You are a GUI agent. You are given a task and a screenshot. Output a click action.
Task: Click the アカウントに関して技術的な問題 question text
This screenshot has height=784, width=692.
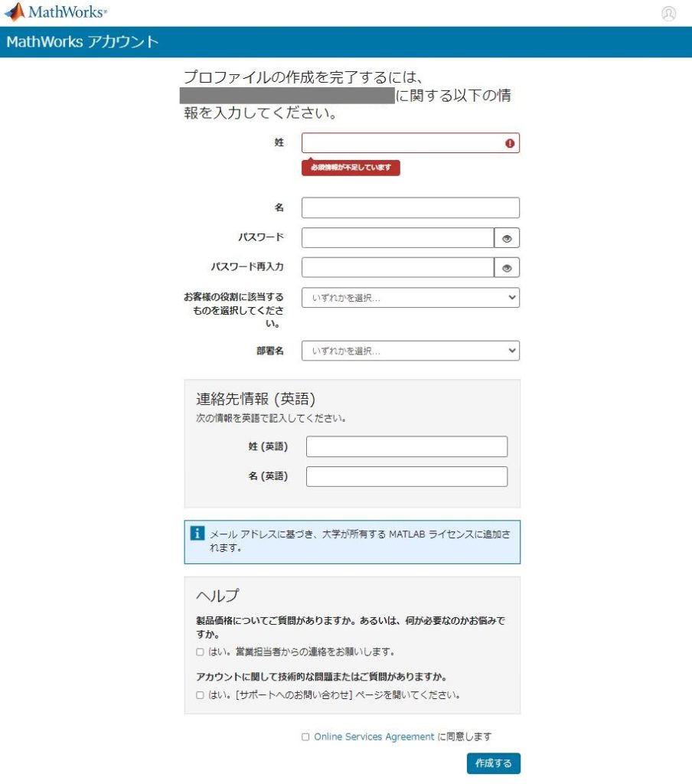click(322, 677)
